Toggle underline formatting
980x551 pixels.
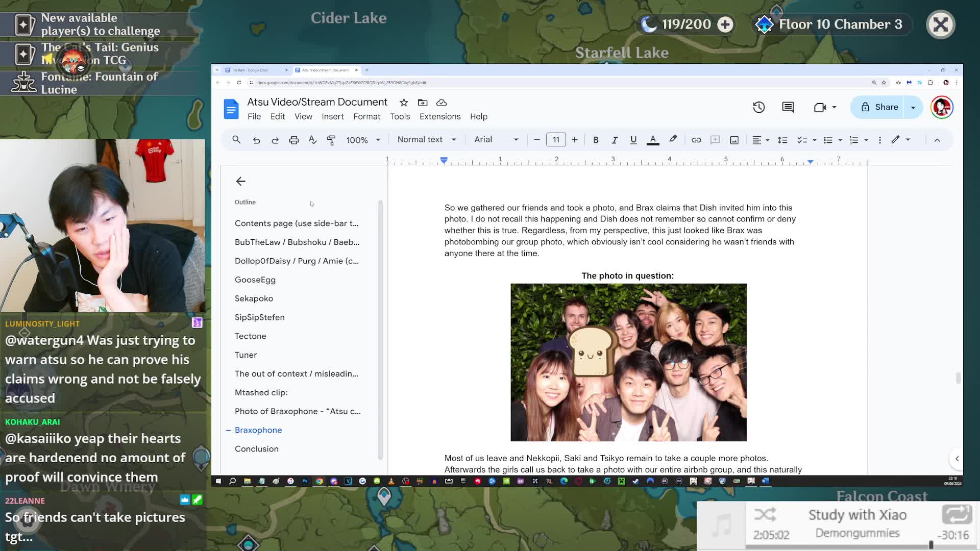633,140
